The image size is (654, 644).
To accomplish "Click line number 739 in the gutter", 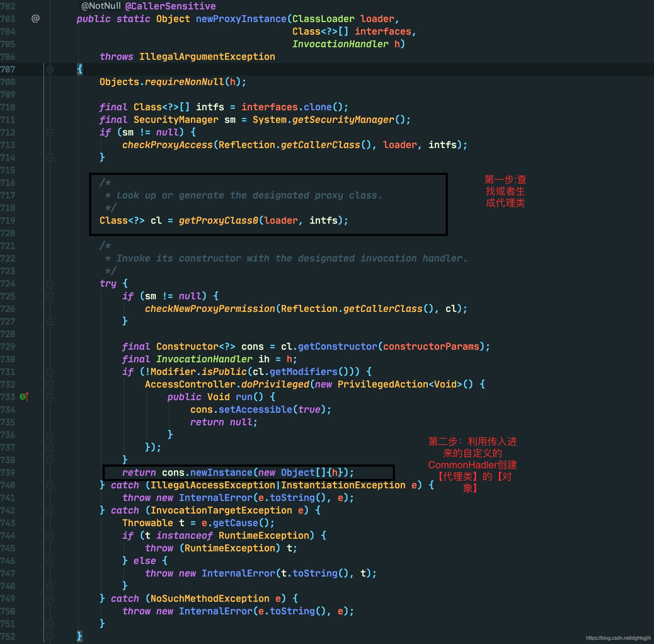I will pyautogui.click(x=8, y=473).
